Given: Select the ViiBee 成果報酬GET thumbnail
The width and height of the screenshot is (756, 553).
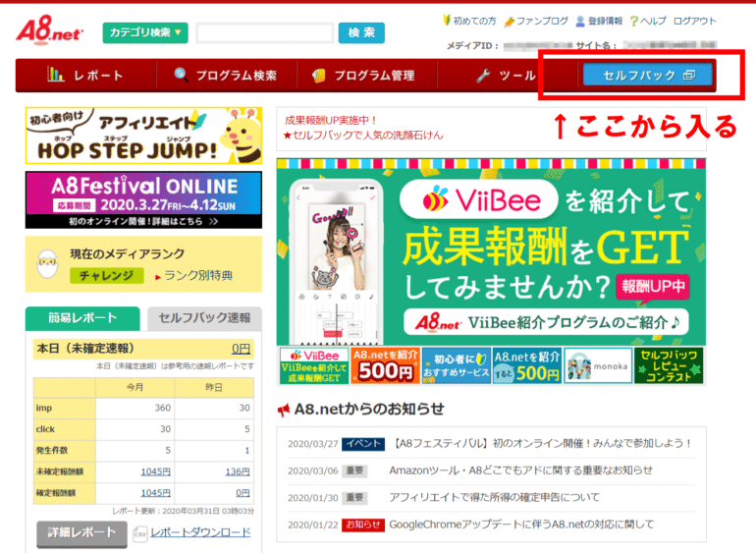Looking at the screenshot, I should click(x=314, y=365).
